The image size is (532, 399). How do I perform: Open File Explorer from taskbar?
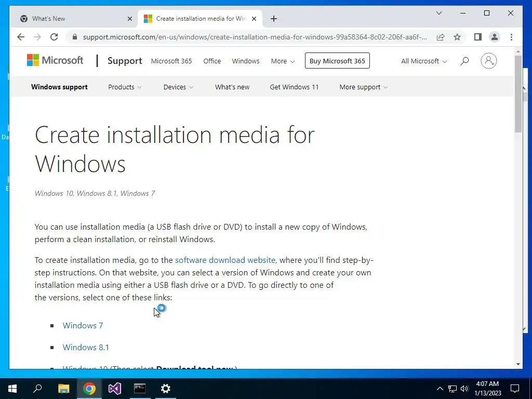[63, 389]
